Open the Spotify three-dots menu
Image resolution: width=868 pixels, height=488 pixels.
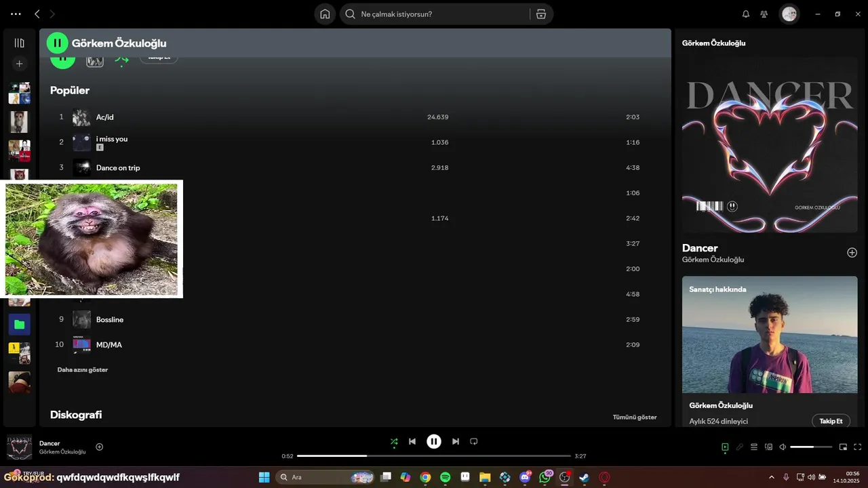point(16,14)
